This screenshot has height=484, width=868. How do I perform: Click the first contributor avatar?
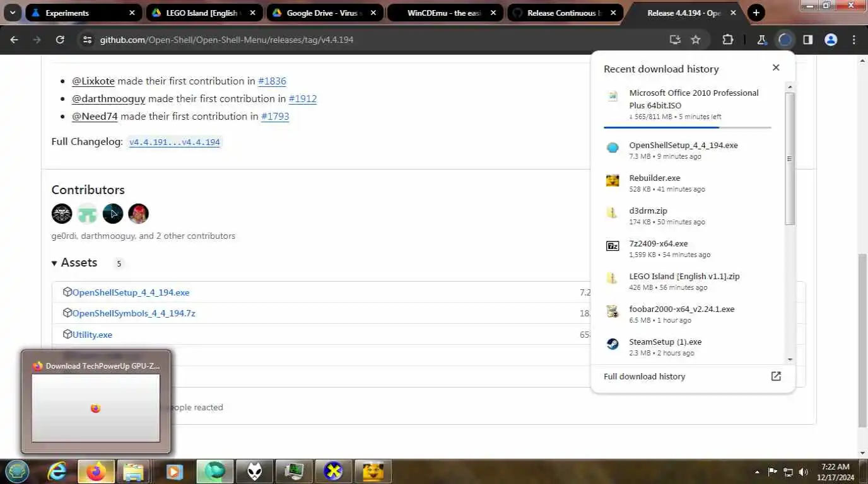click(62, 214)
